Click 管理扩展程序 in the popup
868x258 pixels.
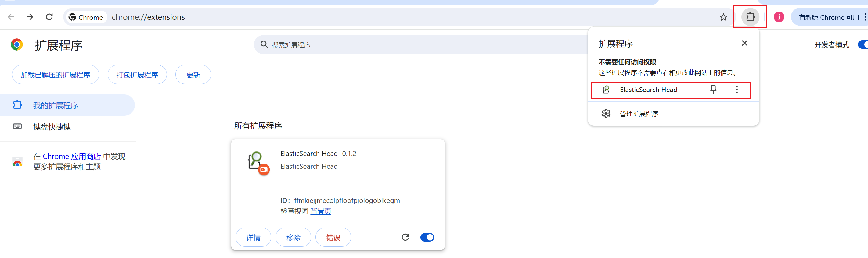click(x=673, y=114)
